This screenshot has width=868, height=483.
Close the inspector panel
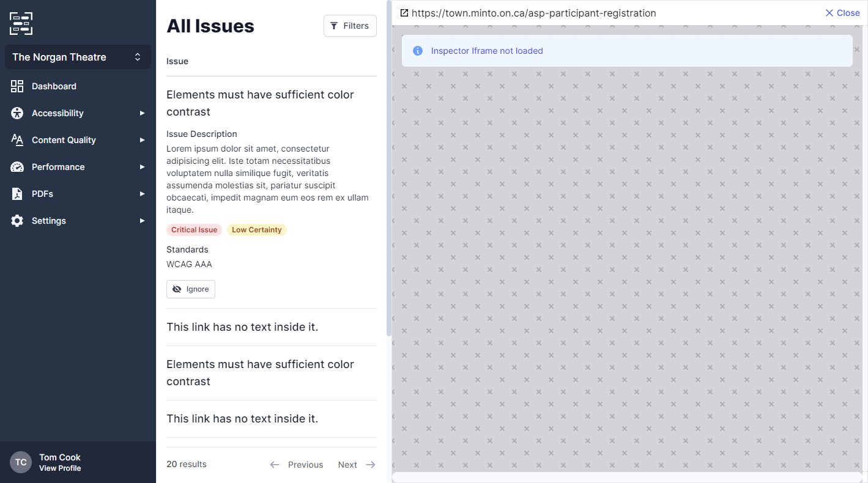(x=842, y=13)
